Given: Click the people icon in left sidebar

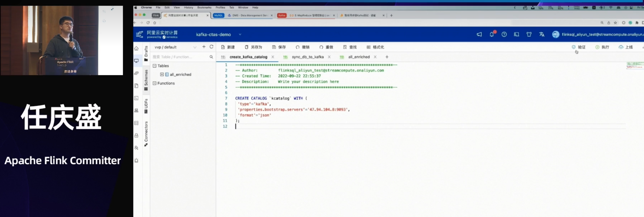Looking at the screenshot, I should pos(136,148).
